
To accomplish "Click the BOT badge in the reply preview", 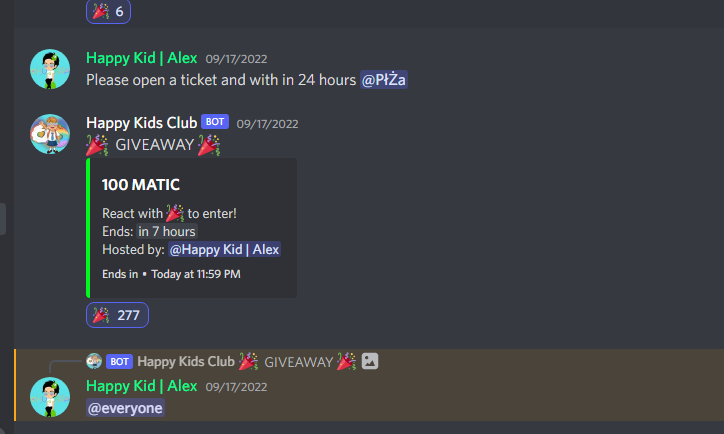I will pos(120,362).
